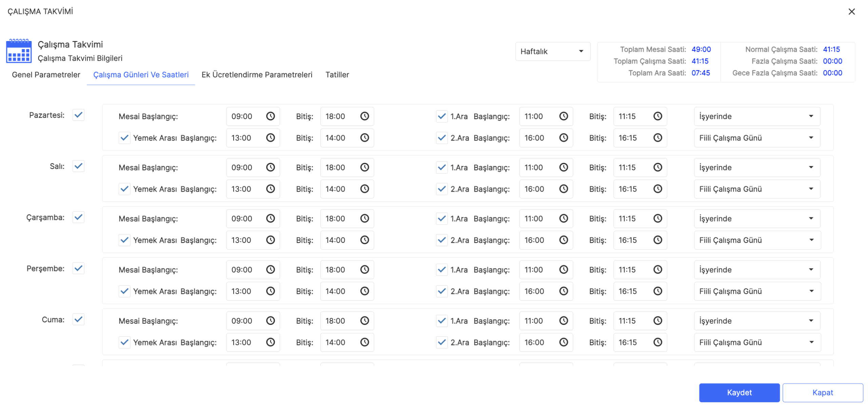Viewport: 868px width, 407px height.
Task: Click clock icon for Cuma 2.Ara Bitiş 16:15
Action: tap(657, 342)
